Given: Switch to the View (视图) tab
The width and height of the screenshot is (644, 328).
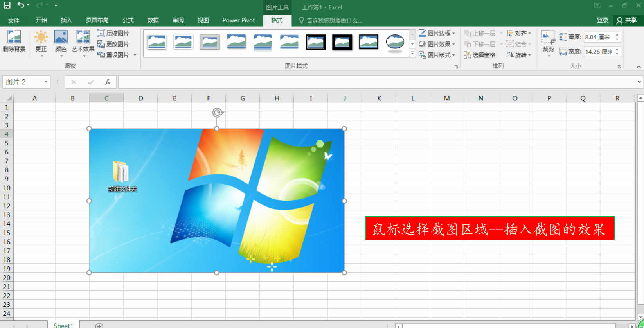Looking at the screenshot, I should [203, 20].
